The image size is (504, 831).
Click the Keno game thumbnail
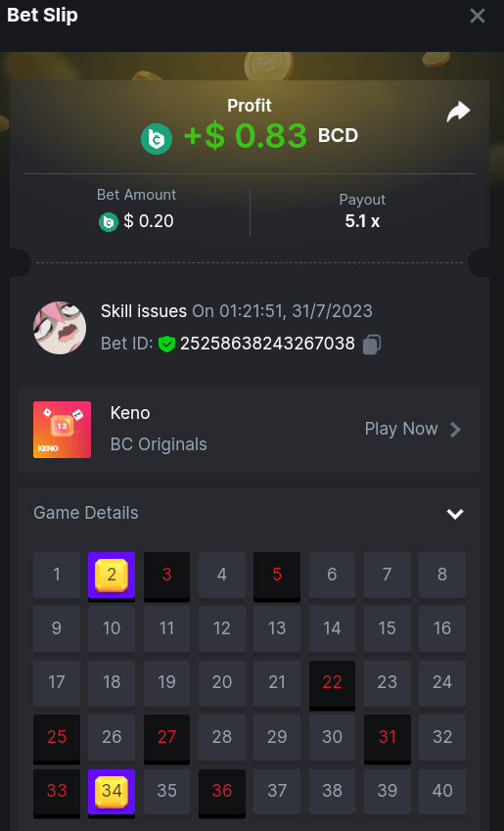coord(62,430)
